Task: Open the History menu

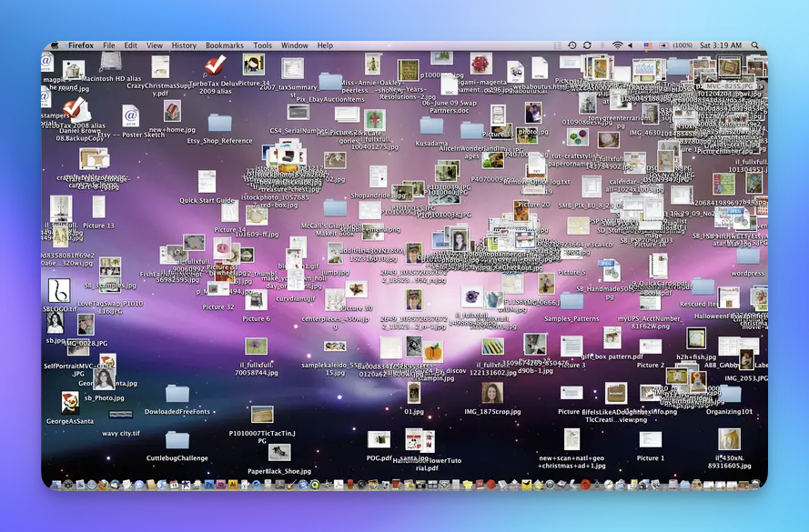Action: [184, 45]
